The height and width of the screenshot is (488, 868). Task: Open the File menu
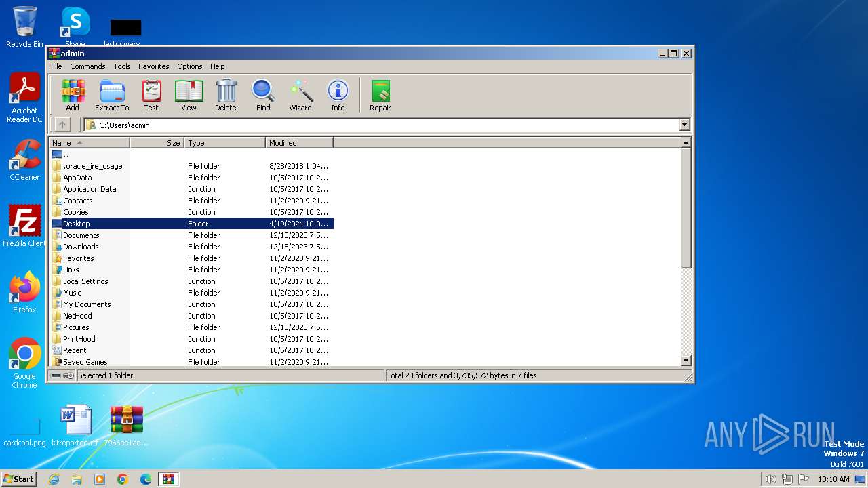56,66
